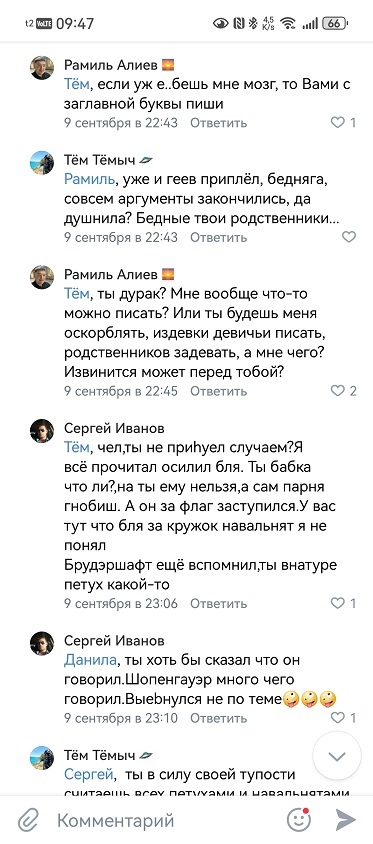Image resolution: width=373 pixels, height=844 pixels.
Task: Reply to Тём Тёмыч's 22:43 comment
Action: tap(219, 237)
